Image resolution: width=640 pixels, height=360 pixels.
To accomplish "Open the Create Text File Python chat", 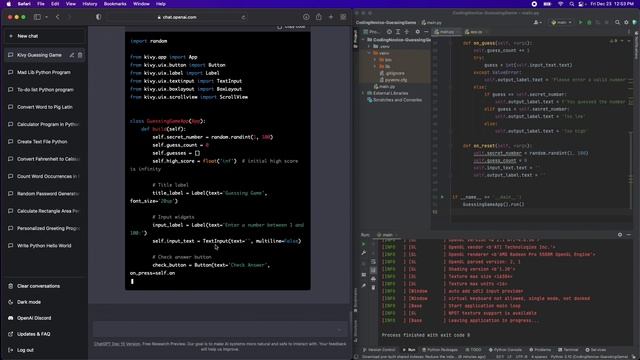I will (45, 142).
